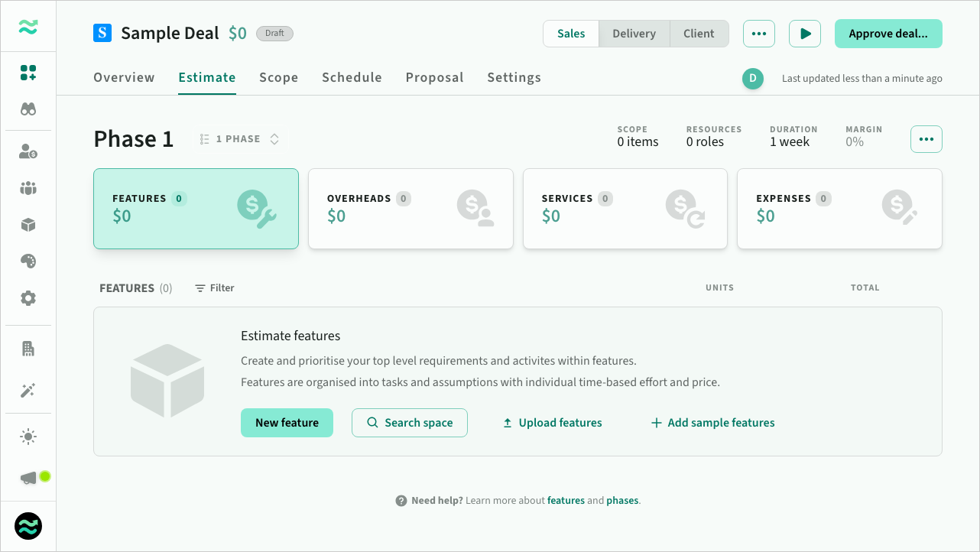Click the play button in header

(x=804, y=34)
